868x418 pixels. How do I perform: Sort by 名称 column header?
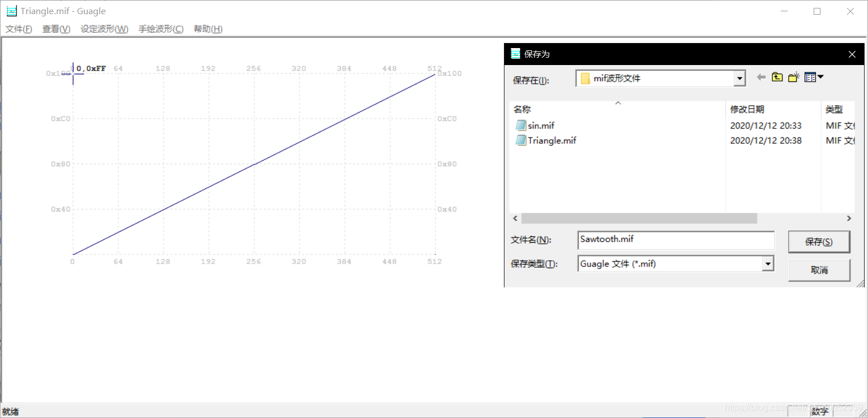(618, 109)
